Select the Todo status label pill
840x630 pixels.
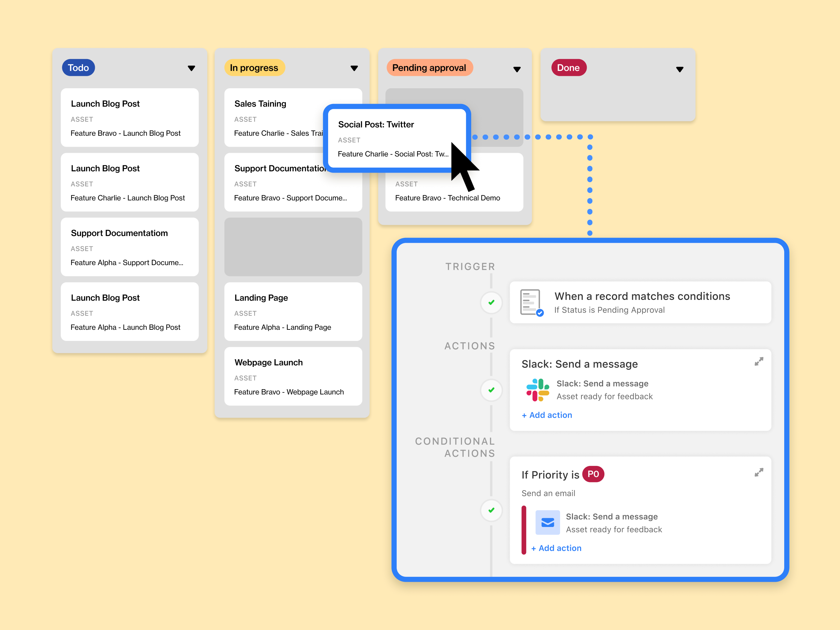pos(78,67)
